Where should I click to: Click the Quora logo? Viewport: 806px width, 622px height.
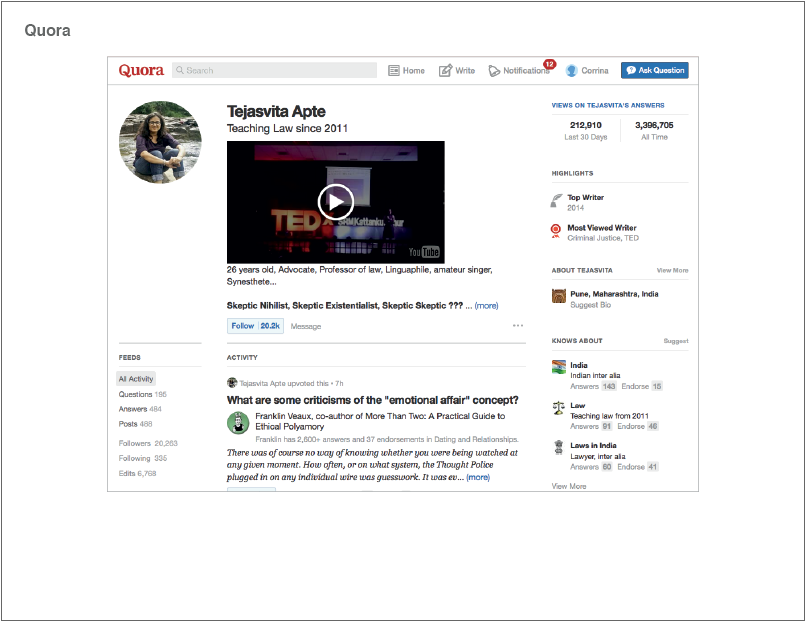(141, 70)
